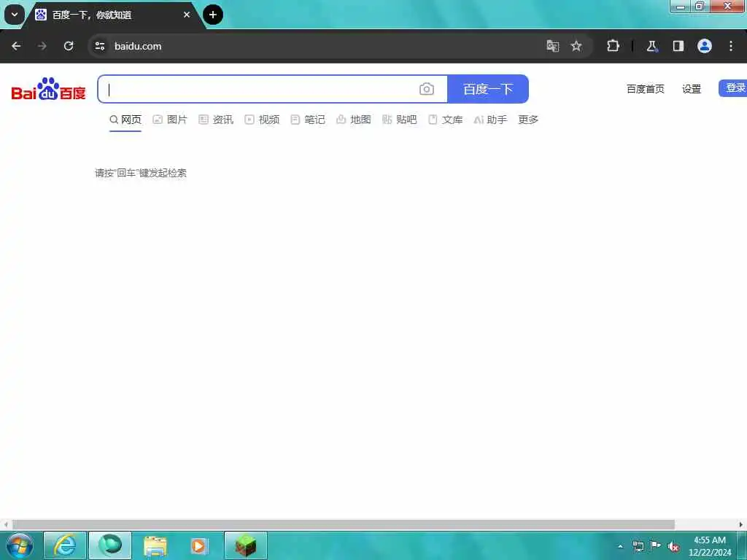Switch to the 资讯 tab
Screen dimensions: 747x560
(x=216, y=120)
